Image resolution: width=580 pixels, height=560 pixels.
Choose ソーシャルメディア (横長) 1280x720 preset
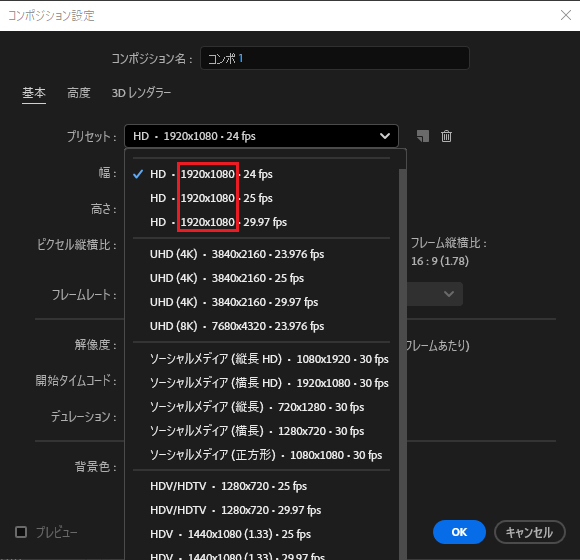click(261, 431)
